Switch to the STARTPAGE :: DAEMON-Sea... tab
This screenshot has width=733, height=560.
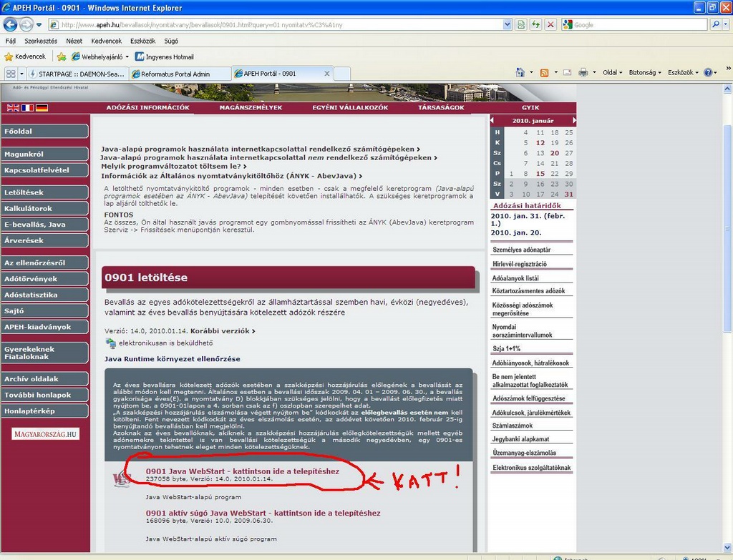pyautogui.click(x=77, y=74)
